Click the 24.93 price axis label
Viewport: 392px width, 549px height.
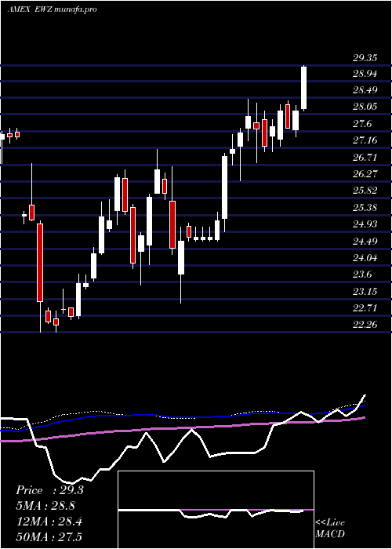coord(365,224)
